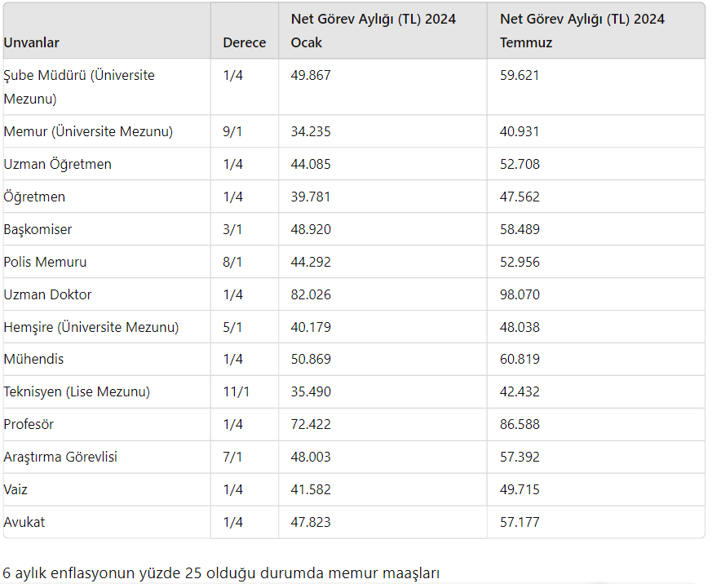Image resolution: width=712 pixels, height=588 pixels.
Task: Click the Avukat row label
Action: coord(24,522)
